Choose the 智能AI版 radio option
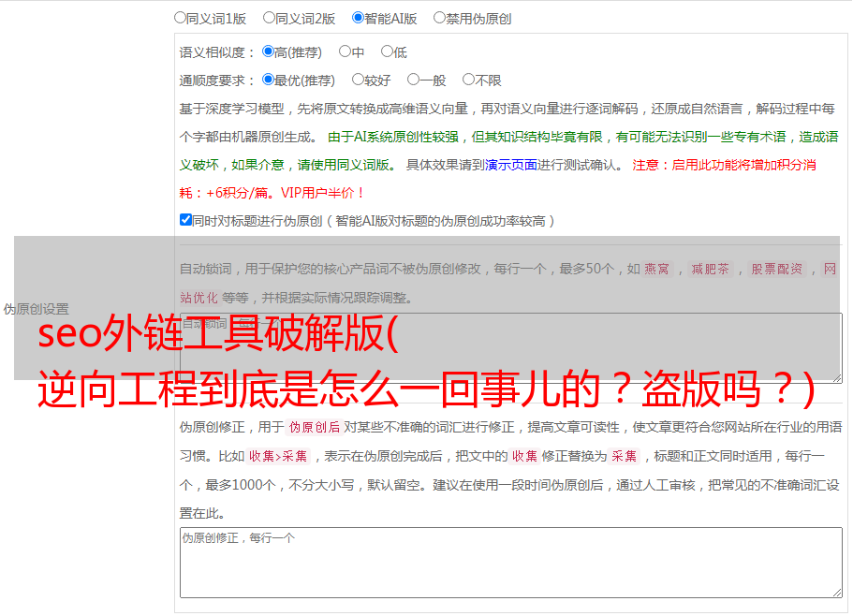The width and height of the screenshot is (853, 616). click(x=358, y=18)
